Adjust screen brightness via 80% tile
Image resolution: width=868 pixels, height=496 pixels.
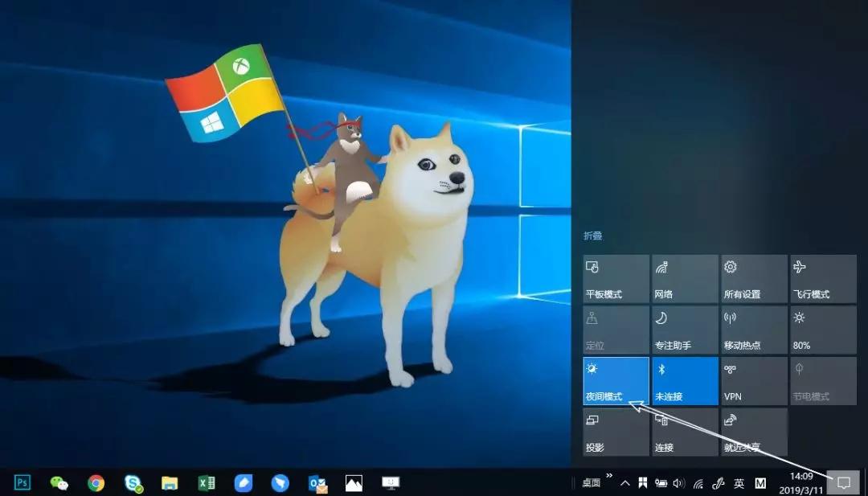(x=822, y=330)
